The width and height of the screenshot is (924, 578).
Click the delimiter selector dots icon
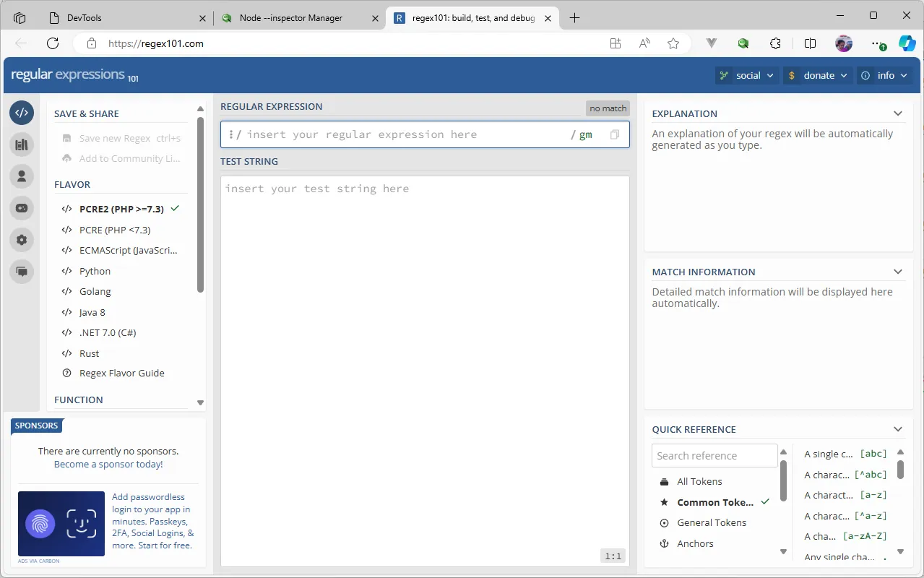click(x=231, y=134)
